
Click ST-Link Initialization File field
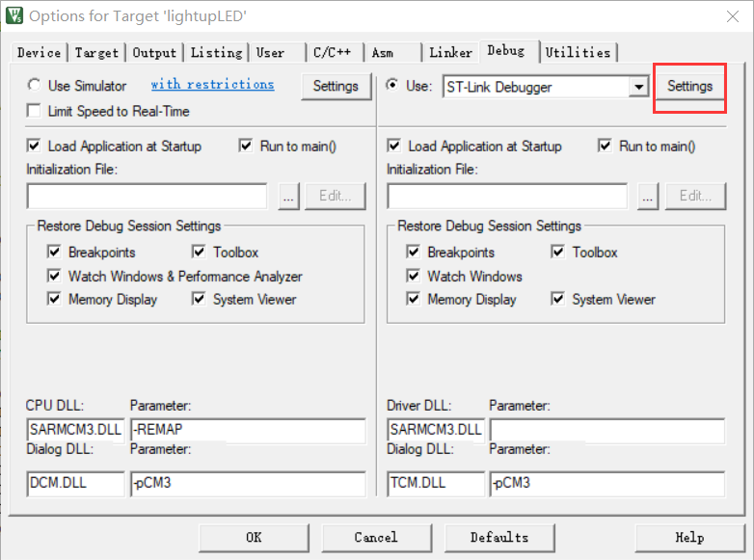pos(507,196)
